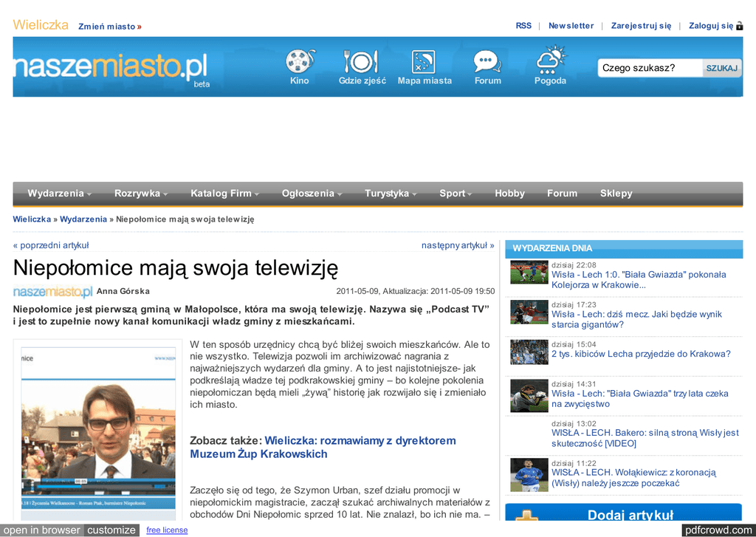
Task: Open the Kino film reel icon
Action: tap(299, 61)
